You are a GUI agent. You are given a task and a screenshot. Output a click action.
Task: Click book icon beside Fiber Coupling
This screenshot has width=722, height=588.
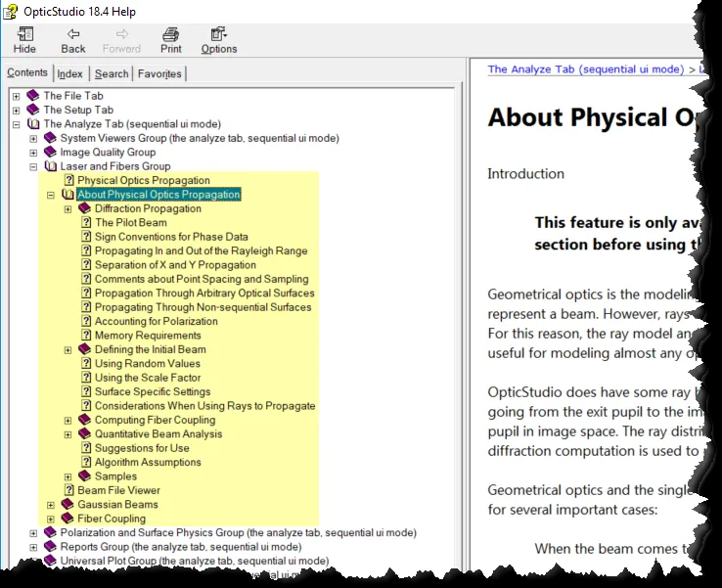click(68, 519)
